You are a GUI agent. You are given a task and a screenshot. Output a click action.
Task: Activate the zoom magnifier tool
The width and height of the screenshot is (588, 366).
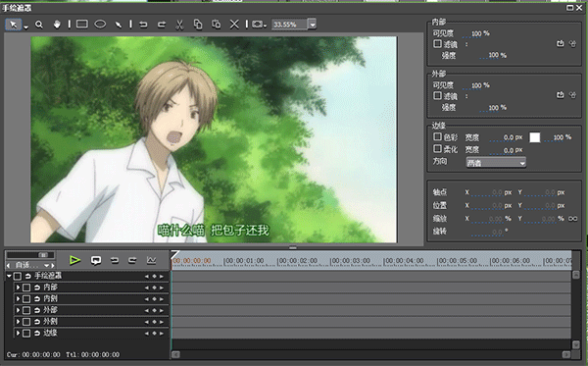[x=38, y=25]
